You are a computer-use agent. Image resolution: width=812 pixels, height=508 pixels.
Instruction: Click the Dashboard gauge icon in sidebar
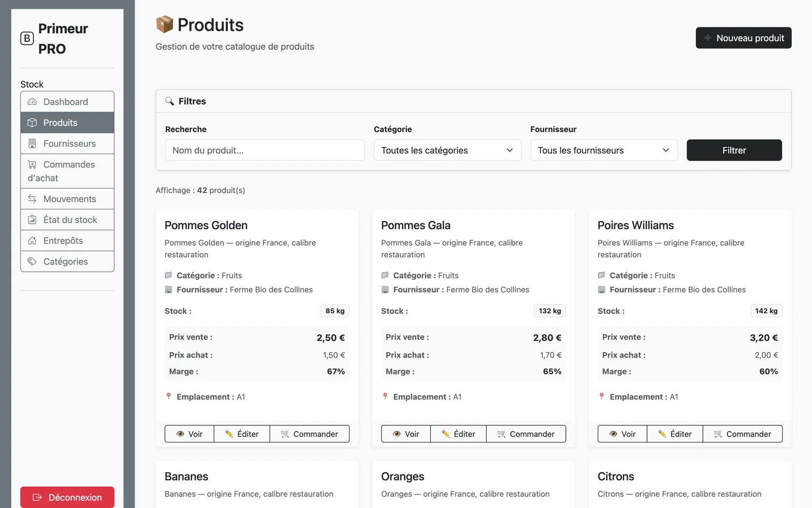pos(32,102)
